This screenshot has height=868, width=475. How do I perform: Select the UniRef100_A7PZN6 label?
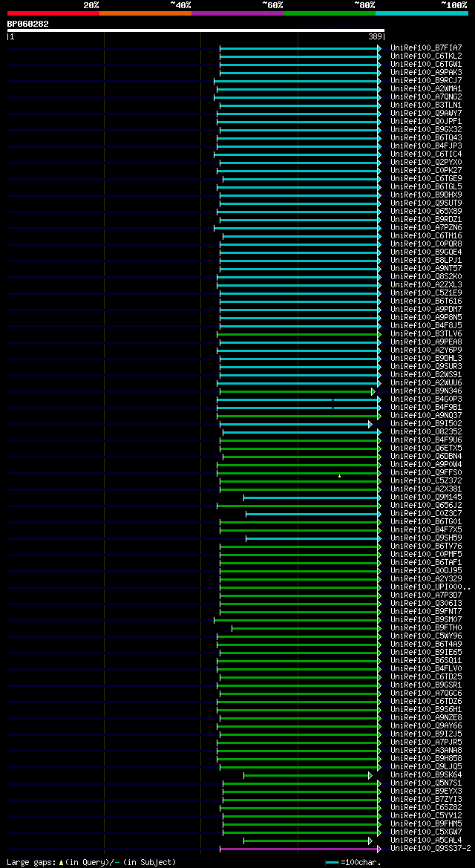click(426, 227)
